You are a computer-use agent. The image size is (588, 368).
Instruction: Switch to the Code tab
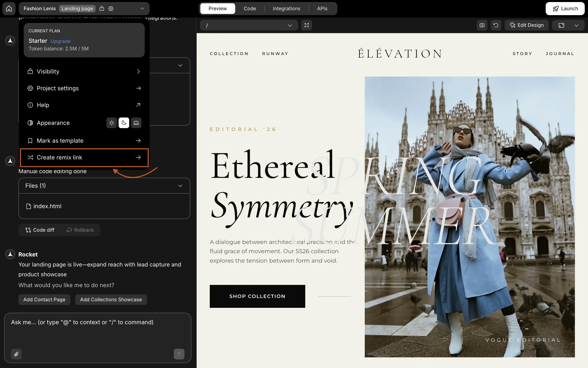(x=250, y=8)
